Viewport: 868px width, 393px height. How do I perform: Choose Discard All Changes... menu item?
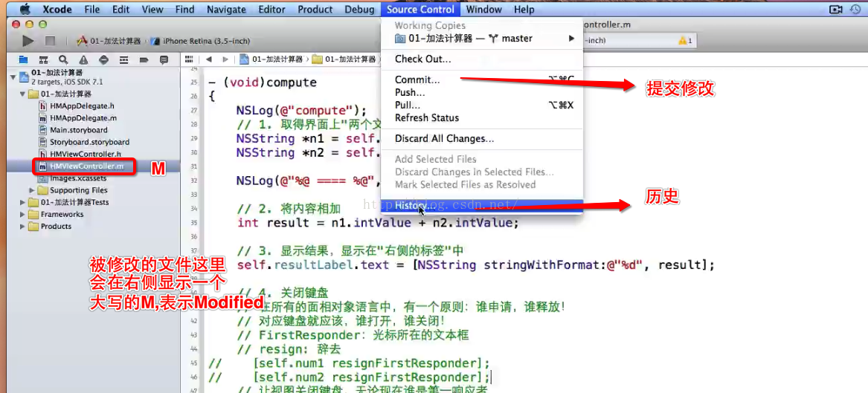(x=482, y=139)
